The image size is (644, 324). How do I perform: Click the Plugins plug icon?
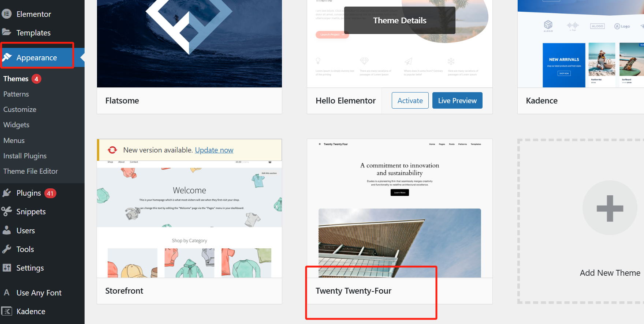(7, 193)
